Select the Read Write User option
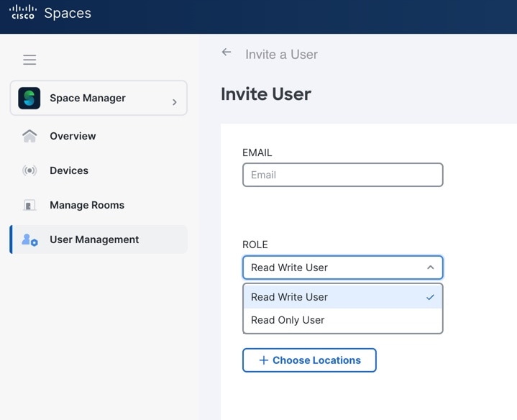 [289, 297]
